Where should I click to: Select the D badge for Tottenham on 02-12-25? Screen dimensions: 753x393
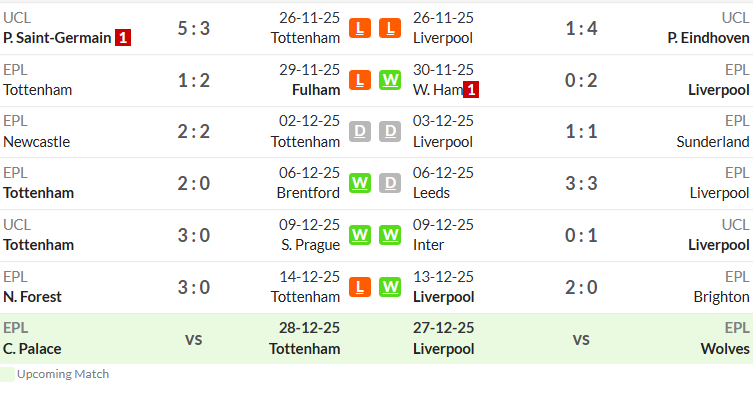(360, 132)
